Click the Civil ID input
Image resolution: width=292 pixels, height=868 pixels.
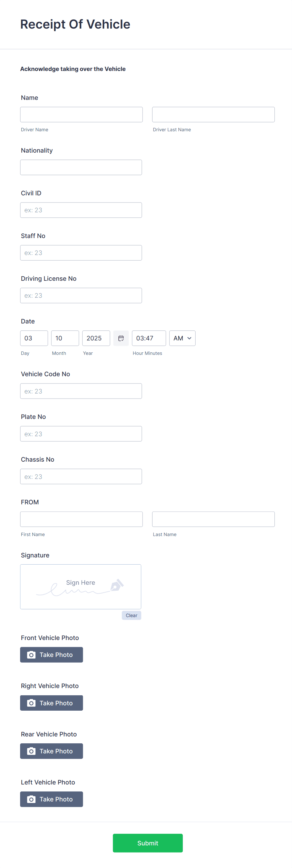tap(81, 210)
